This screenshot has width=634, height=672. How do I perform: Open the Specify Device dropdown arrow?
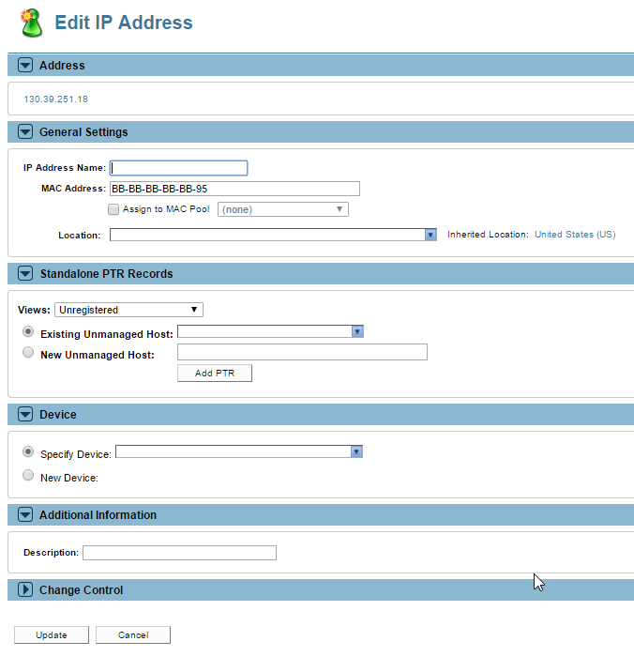tap(356, 451)
